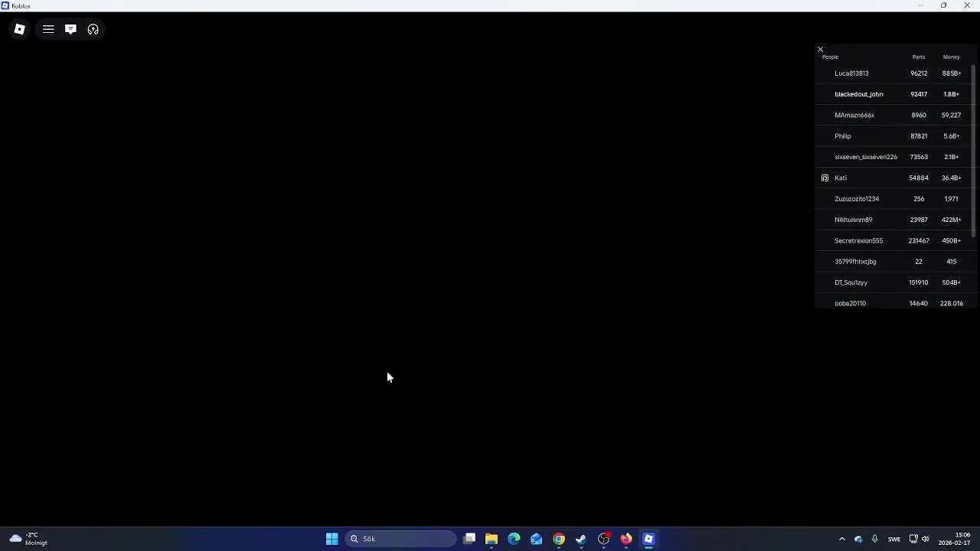
Task: Click the Parts column header
Action: [919, 57]
